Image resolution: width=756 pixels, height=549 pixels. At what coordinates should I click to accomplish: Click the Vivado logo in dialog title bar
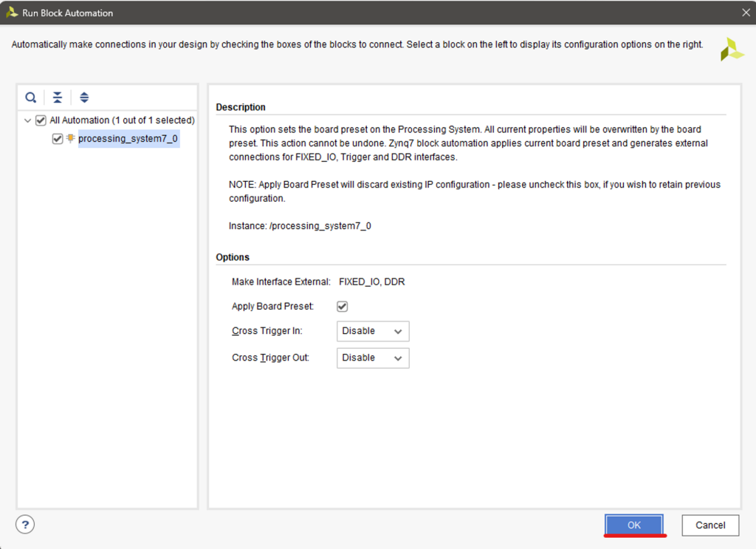coord(11,13)
